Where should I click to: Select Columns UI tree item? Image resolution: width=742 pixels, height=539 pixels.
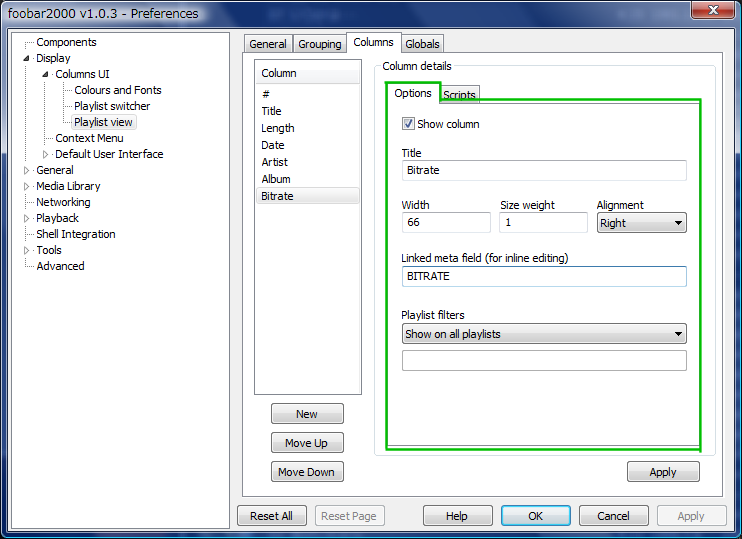coord(82,74)
